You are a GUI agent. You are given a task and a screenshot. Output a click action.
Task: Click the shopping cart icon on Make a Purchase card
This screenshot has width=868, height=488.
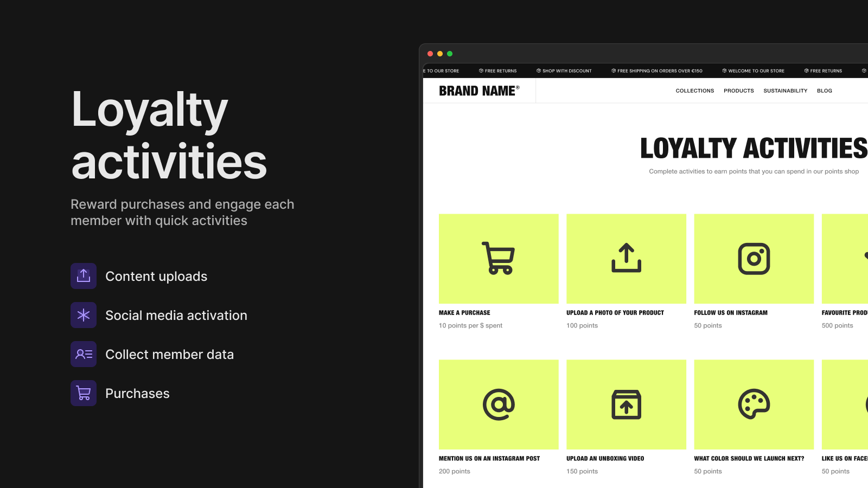pyautogui.click(x=499, y=259)
